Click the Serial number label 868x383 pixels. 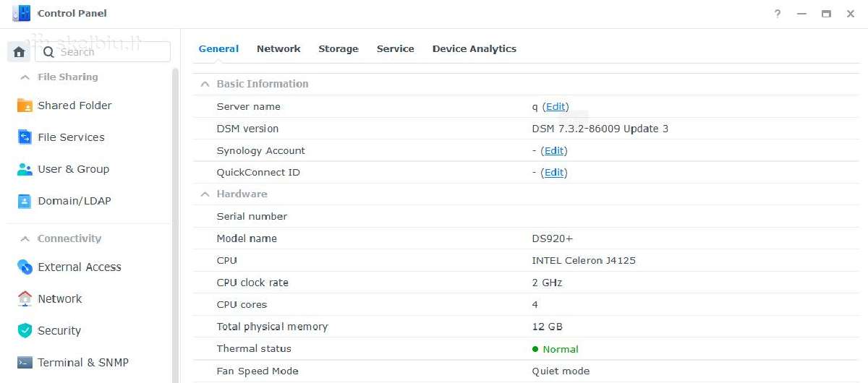pyautogui.click(x=252, y=216)
